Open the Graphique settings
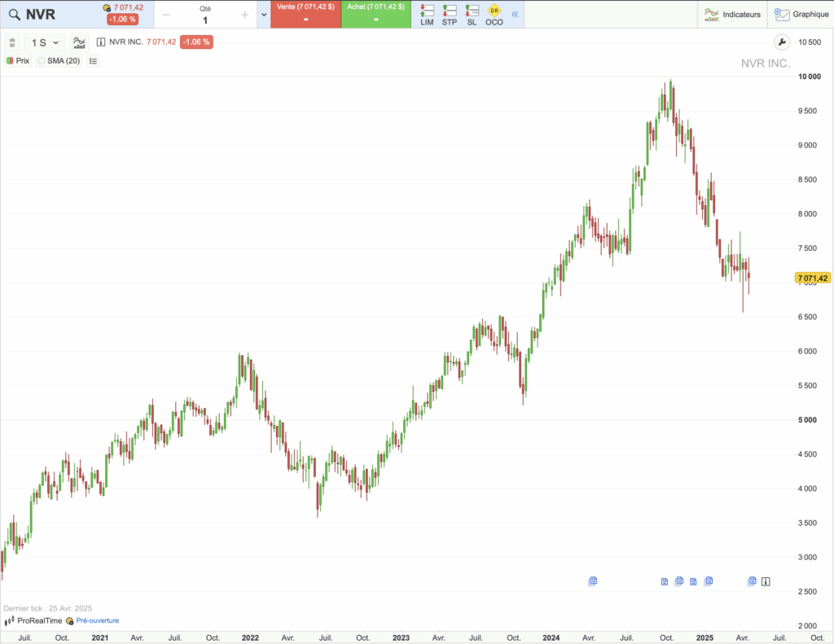Screen dimensions: 834x644 point(801,15)
